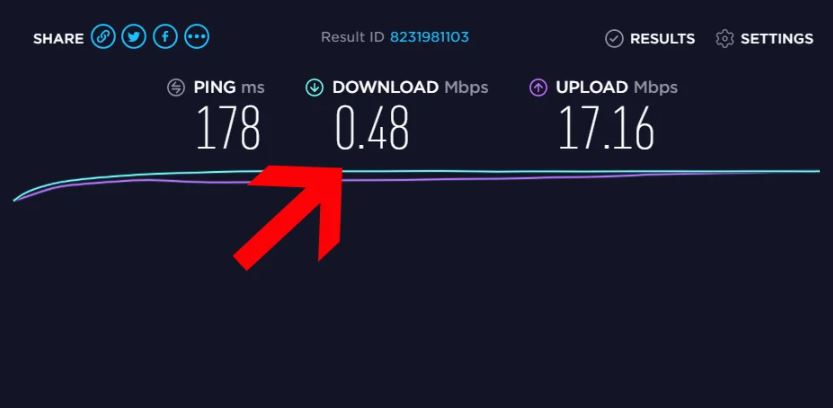Select the 178 ping value

tap(228, 128)
